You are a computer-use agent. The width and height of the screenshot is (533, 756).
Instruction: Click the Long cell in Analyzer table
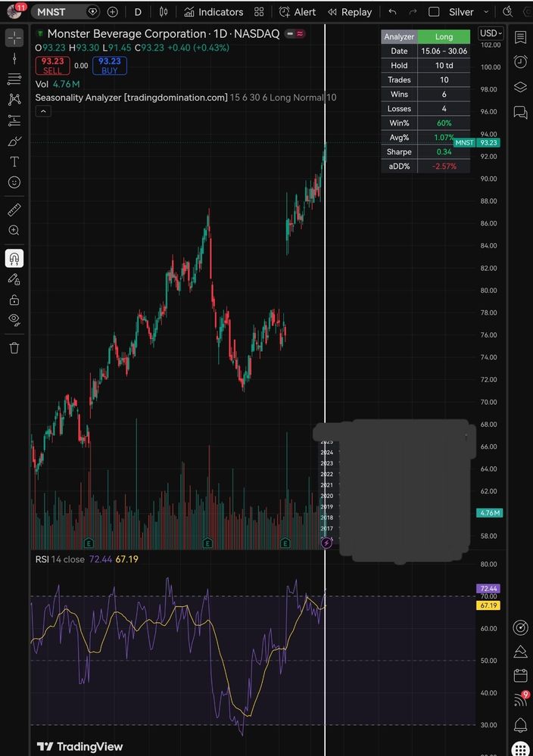444,36
